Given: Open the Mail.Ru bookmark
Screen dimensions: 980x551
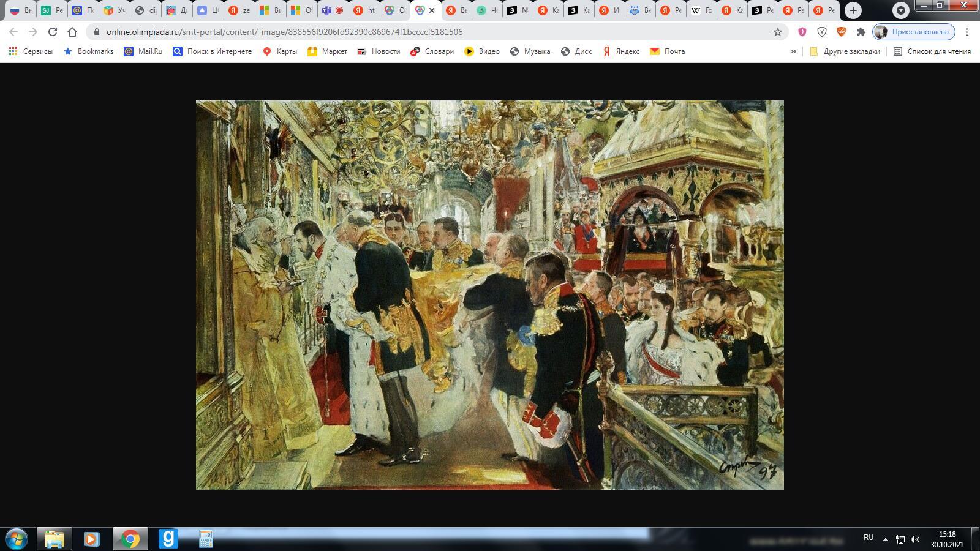Looking at the screenshot, I should click(x=143, y=51).
